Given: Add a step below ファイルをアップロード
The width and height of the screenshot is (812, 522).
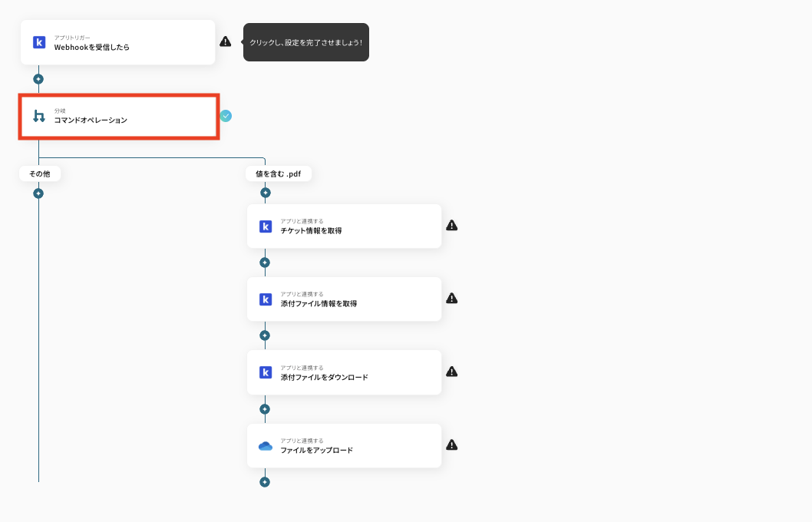Looking at the screenshot, I should [265, 482].
